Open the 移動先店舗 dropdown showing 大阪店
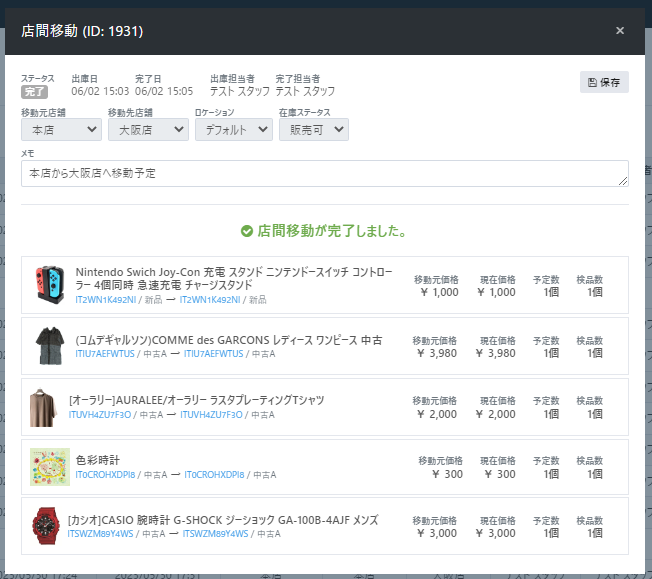 click(x=148, y=130)
